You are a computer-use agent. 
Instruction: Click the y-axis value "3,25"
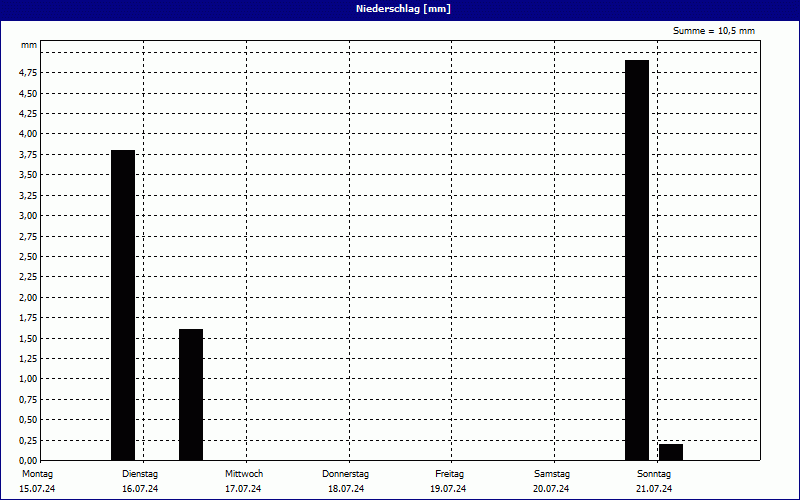(x=28, y=195)
